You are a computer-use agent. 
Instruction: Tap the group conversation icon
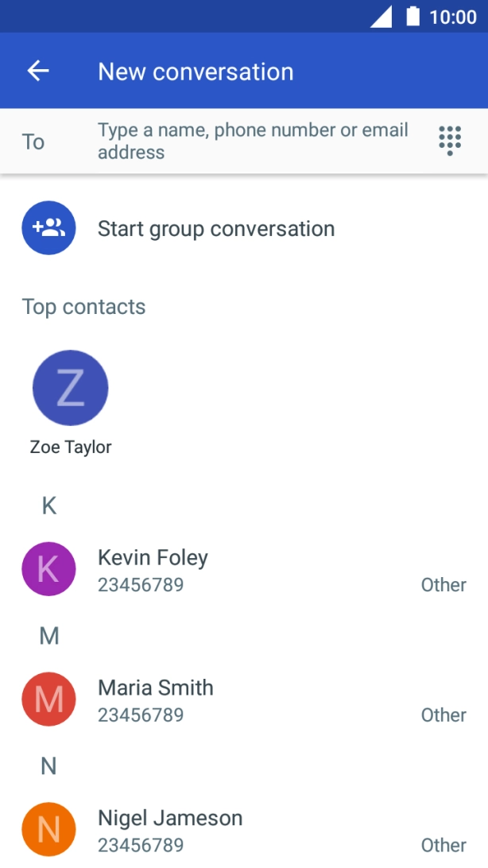(x=48, y=228)
